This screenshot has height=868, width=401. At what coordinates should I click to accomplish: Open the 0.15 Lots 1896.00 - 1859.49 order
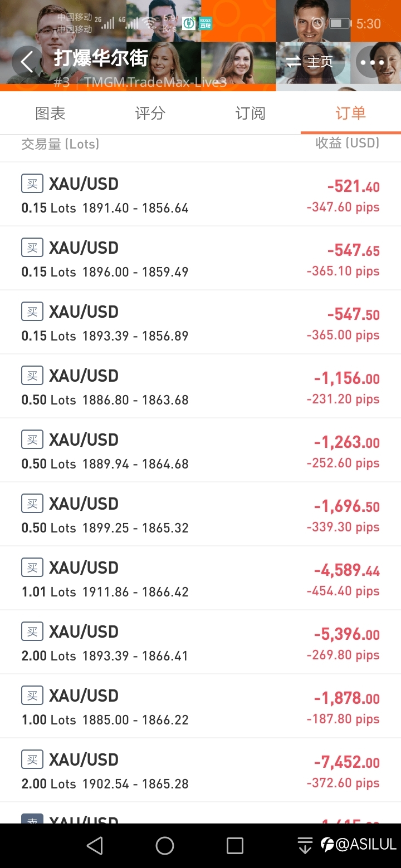pos(200,258)
